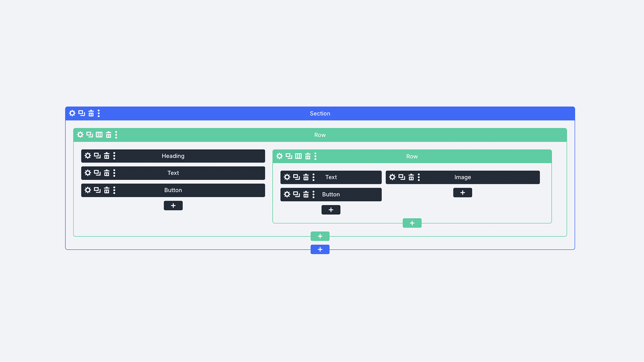Open the Image module settings gear
This screenshot has height=362, width=644.
pos(392,177)
